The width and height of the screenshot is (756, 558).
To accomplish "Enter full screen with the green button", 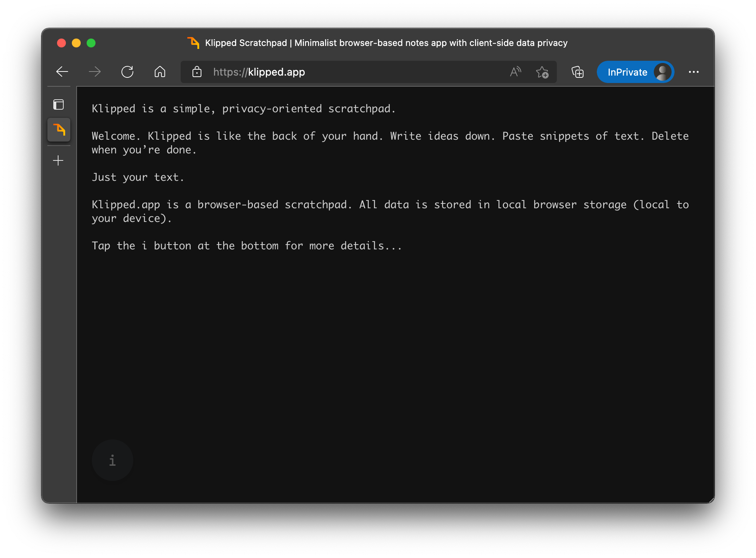I will coord(91,43).
